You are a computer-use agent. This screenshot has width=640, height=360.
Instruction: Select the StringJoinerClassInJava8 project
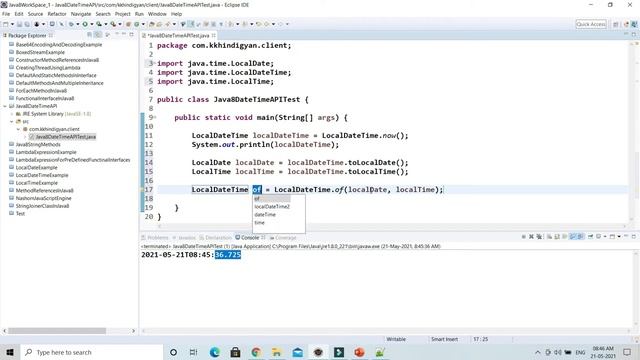(42, 206)
